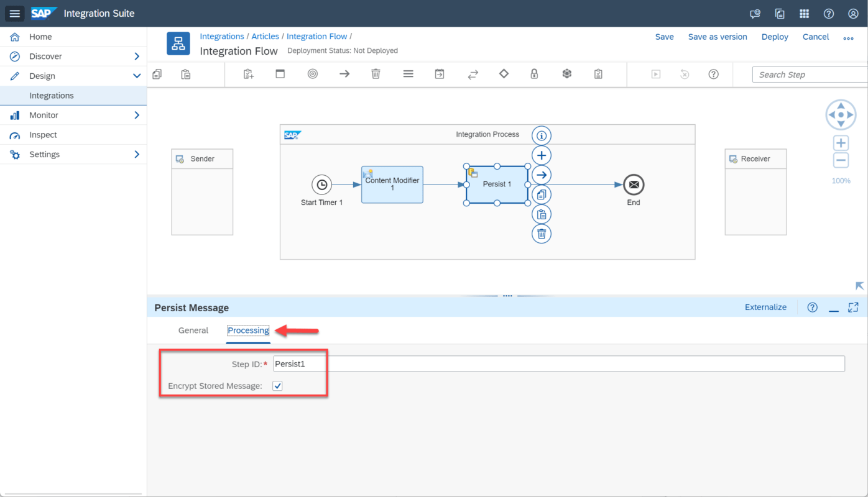Open the Process palette window icon
The height and width of the screenshot is (497, 868).
pos(280,74)
